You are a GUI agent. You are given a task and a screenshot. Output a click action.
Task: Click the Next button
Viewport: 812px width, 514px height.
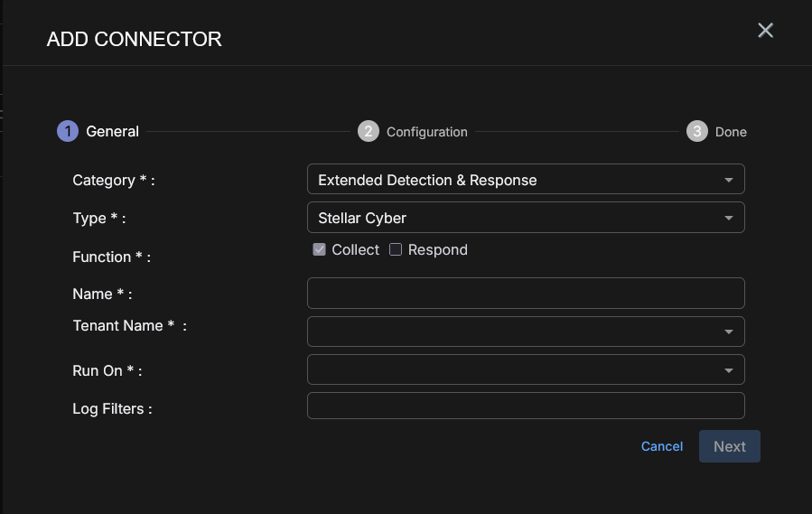[729, 446]
